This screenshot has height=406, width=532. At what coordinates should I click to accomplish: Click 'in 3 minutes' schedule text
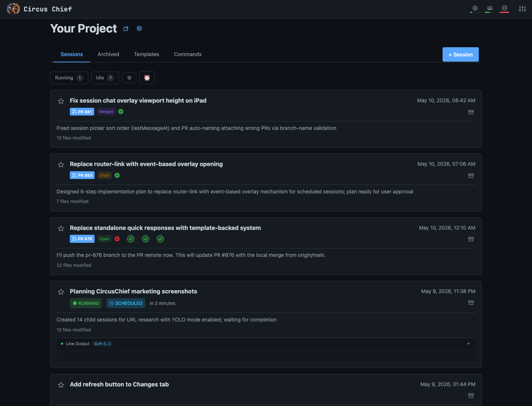(x=163, y=303)
